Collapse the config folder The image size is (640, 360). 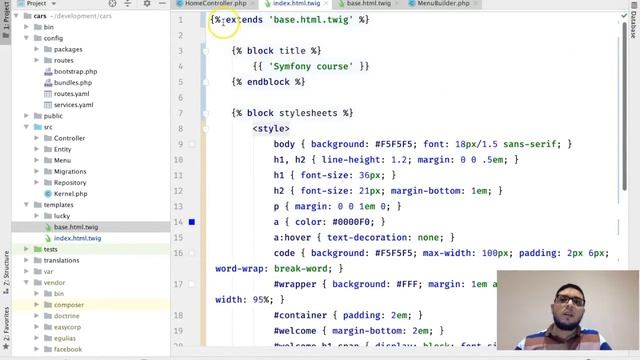pos(27,38)
